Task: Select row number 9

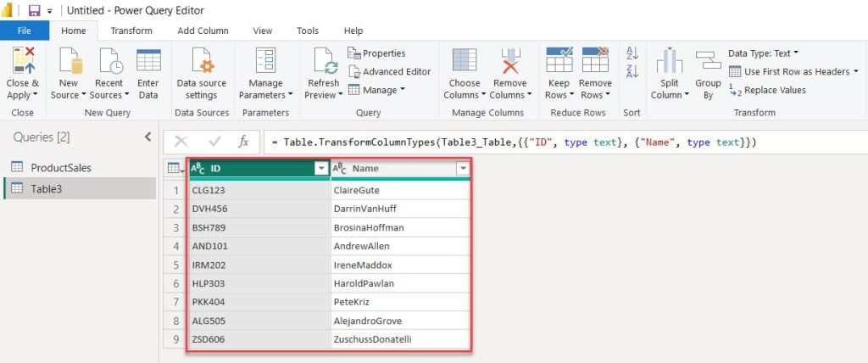Action: (176, 339)
